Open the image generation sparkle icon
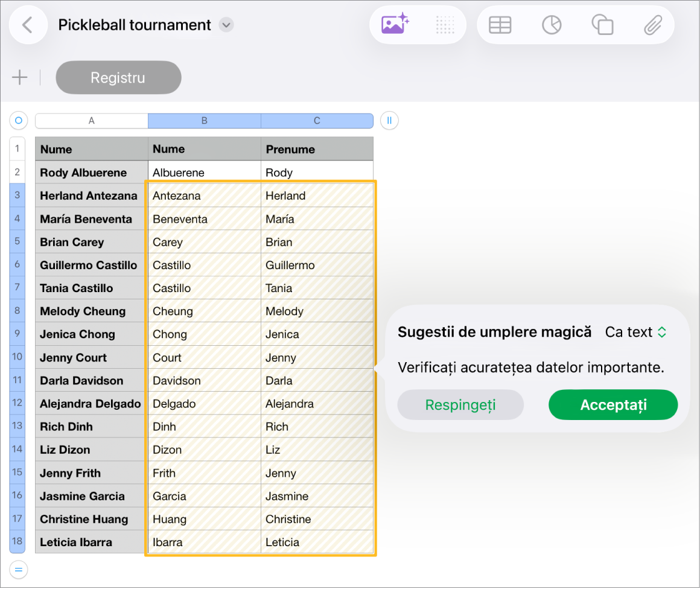This screenshot has width=700, height=589. tap(395, 24)
